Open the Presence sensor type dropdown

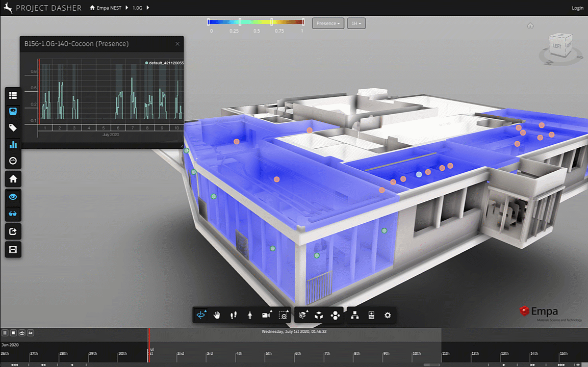click(x=328, y=23)
